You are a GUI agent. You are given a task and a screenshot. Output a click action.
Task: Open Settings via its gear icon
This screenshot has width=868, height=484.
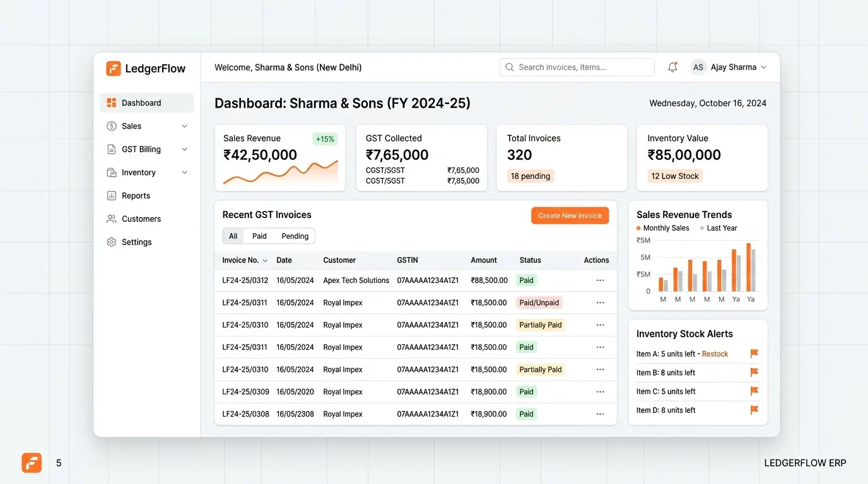(x=112, y=242)
